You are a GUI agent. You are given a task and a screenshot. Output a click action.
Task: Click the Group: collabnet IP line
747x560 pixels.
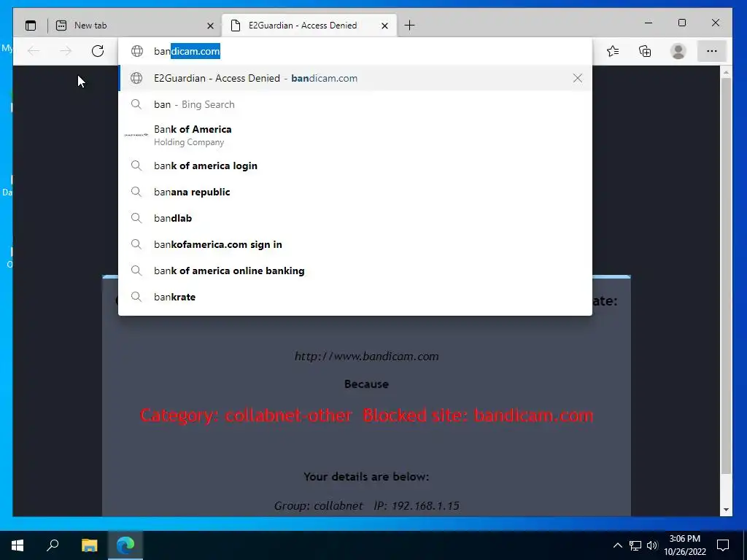click(x=366, y=506)
